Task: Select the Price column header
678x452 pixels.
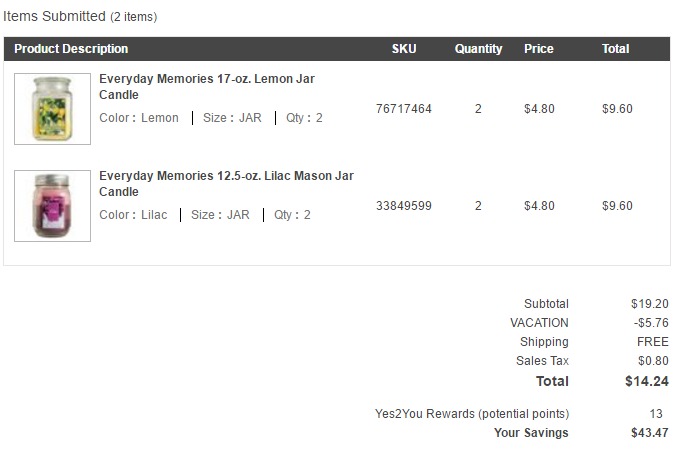Action: pos(539,48)
